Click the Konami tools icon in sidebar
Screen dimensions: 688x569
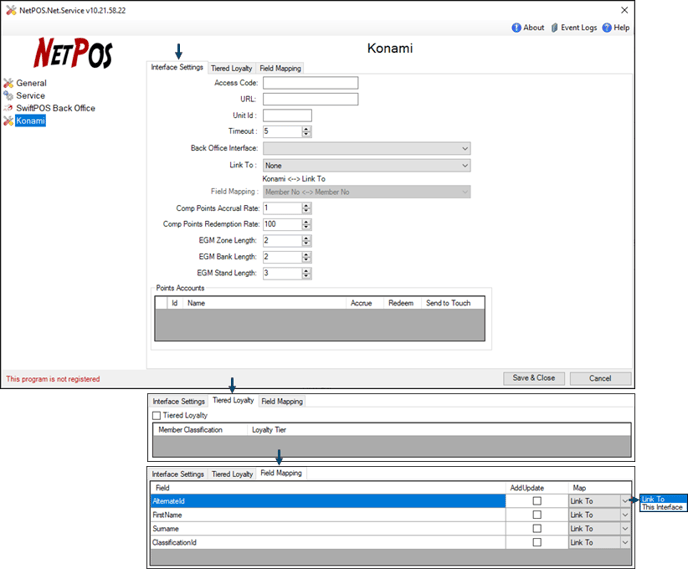point(9,121)
